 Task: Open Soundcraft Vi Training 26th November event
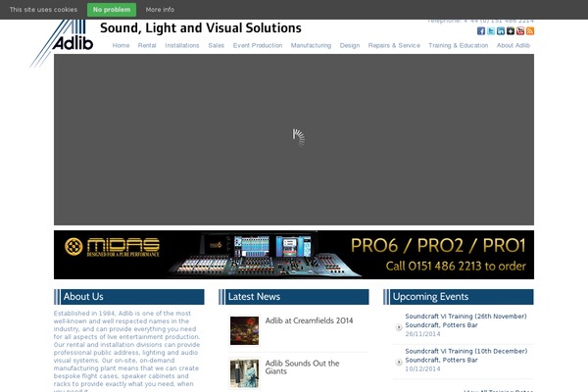(465, 320)
